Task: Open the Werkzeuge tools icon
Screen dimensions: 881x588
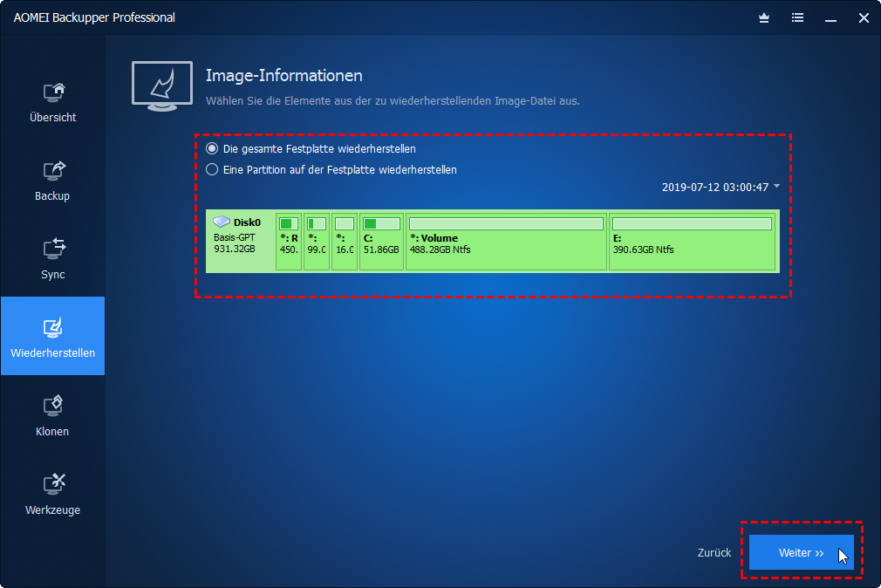Action: [53, 484]
